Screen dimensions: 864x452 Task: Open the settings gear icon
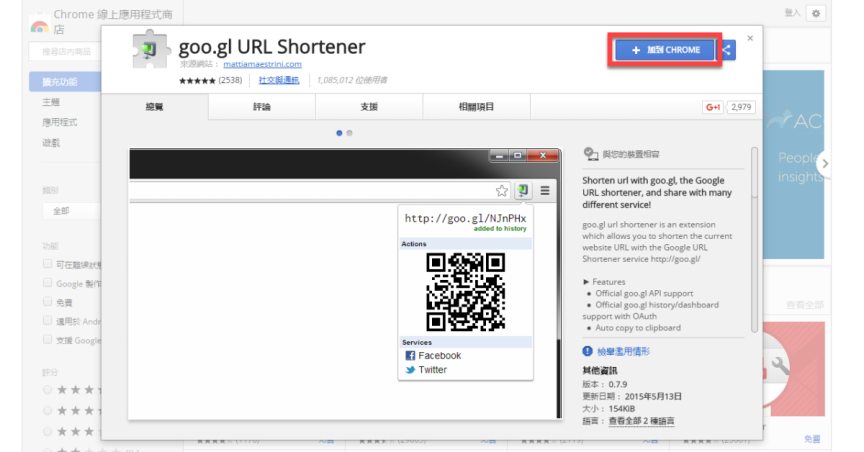(x=816, y=13)
